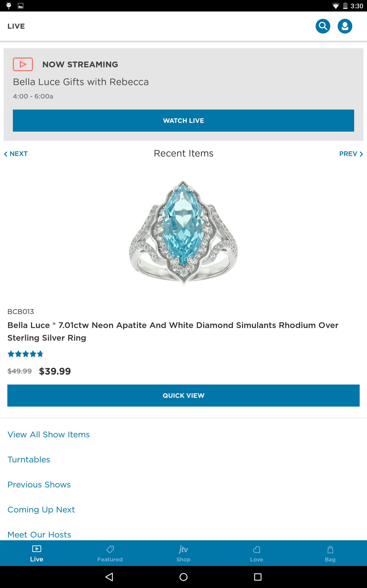
Task: Click the QUICK VIEW button
Action: 183,395
